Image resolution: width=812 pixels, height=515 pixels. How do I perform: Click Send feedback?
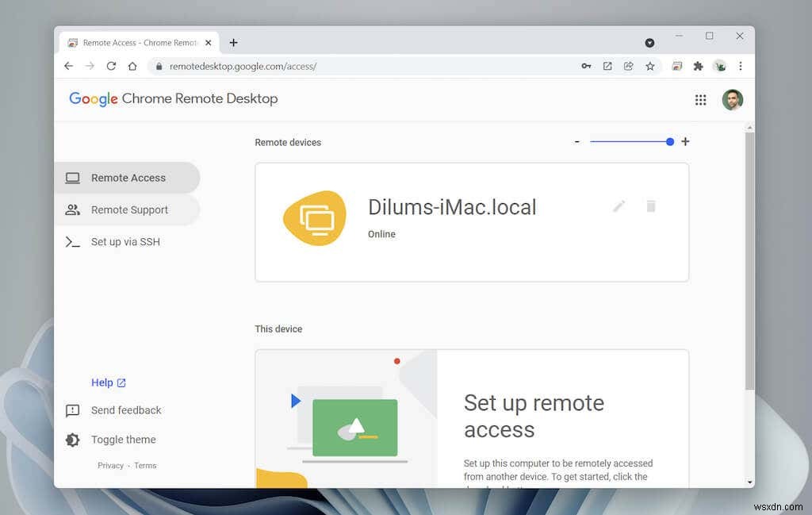click(x=126, y=410)
